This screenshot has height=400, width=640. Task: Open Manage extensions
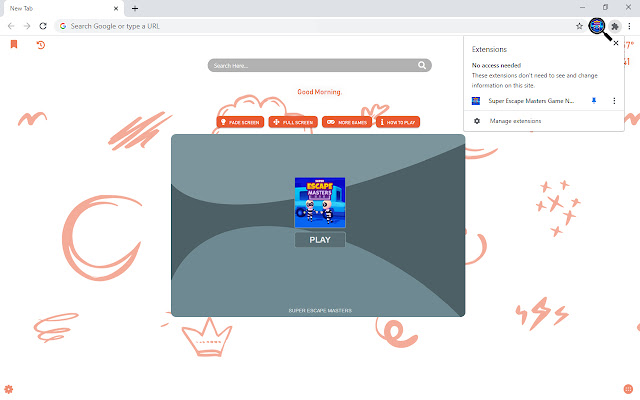tap(544, 121)
